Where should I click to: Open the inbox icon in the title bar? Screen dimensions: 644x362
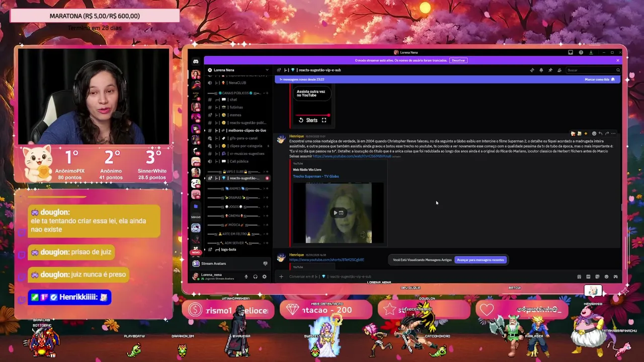(571, 52)
